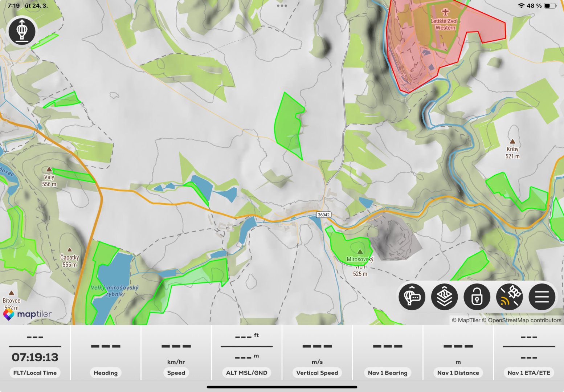The width and height of the screenshot is (564, 392).
Task: Open the hamburger main menu icon
Action: pos(542,297)
